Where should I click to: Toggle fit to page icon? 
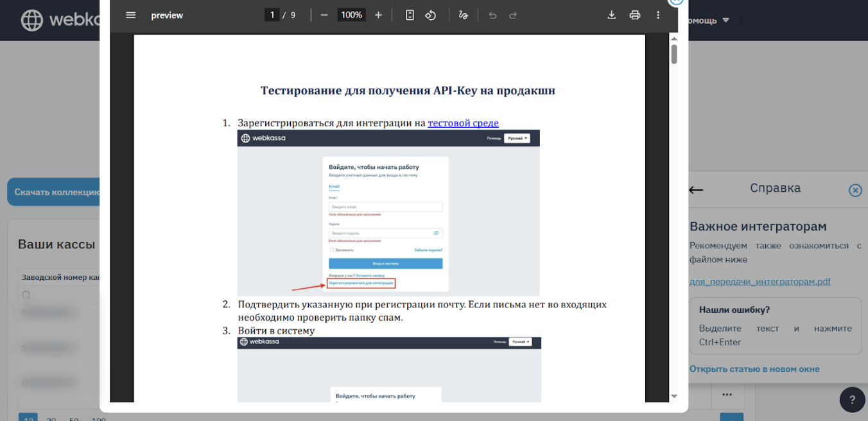coord(410,15)
